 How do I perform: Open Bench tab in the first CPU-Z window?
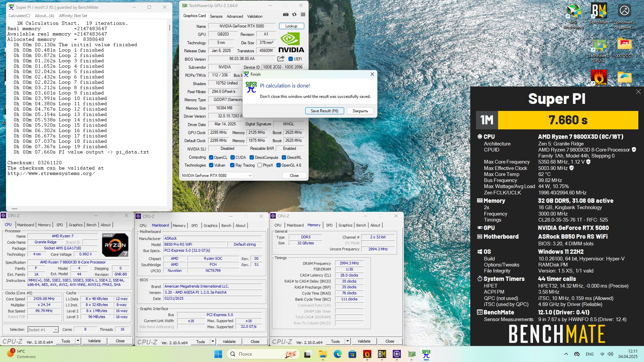[x=91, y=225]
